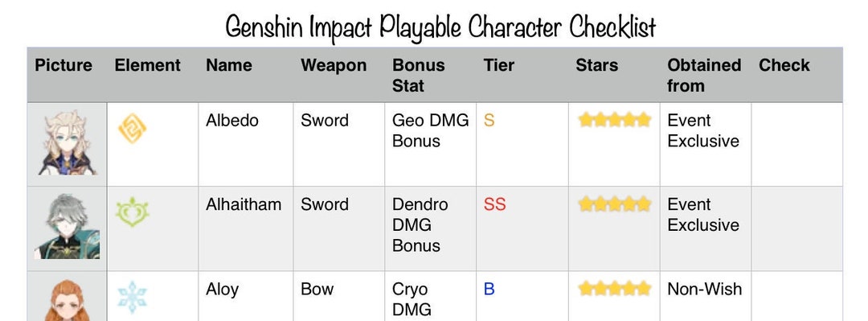868x321 pixels.
Task: Click the Element column header
Action: point(147,65)
